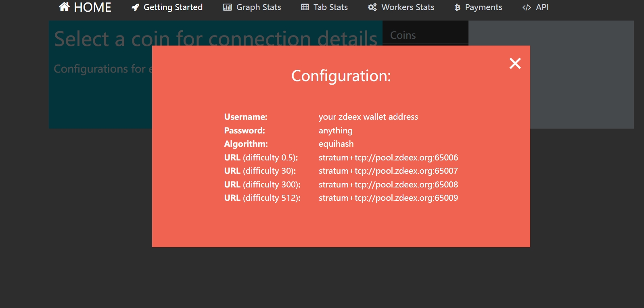The image size is (644, 308).
Task: Open the Tab Stats page
Action: pos(324,7)
